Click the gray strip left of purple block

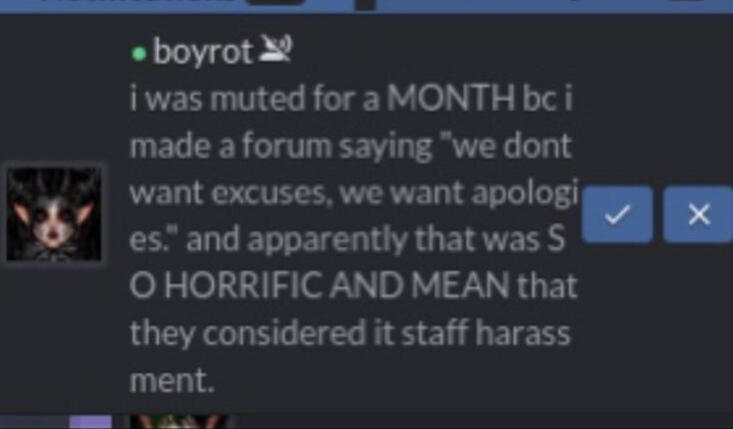click(x=35, y=422)
